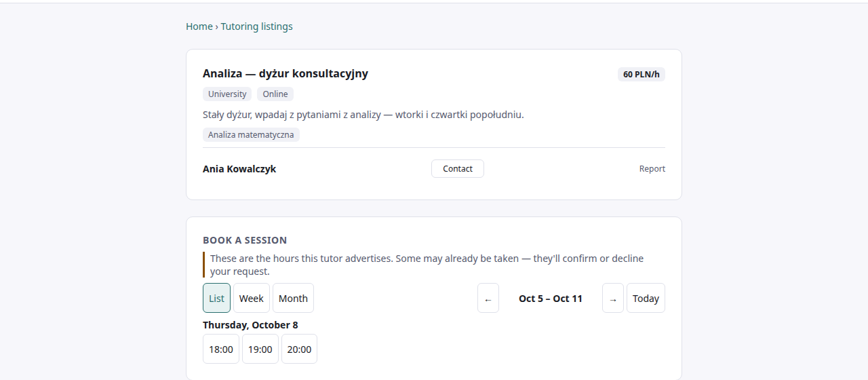Go to previous week with left arrow

click(488, 298)
